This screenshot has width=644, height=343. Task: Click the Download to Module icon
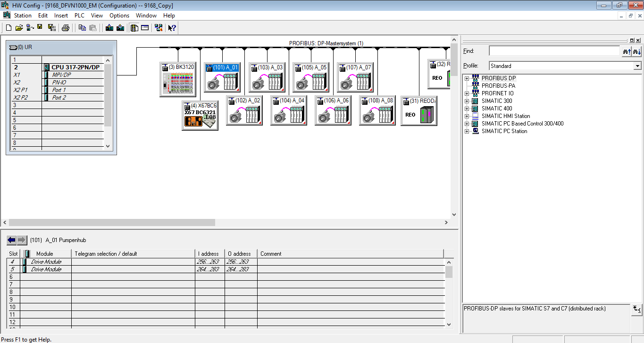click(x=109, y=28)
